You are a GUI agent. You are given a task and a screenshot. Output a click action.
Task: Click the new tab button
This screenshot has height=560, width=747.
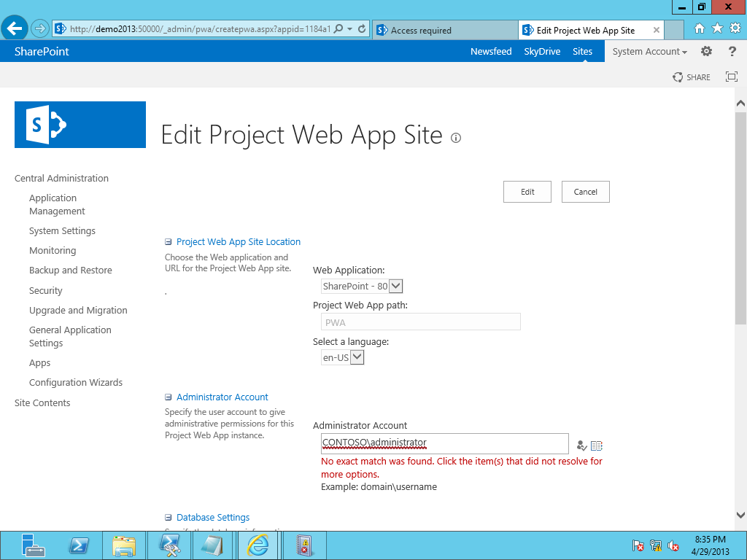pos(673,30)
